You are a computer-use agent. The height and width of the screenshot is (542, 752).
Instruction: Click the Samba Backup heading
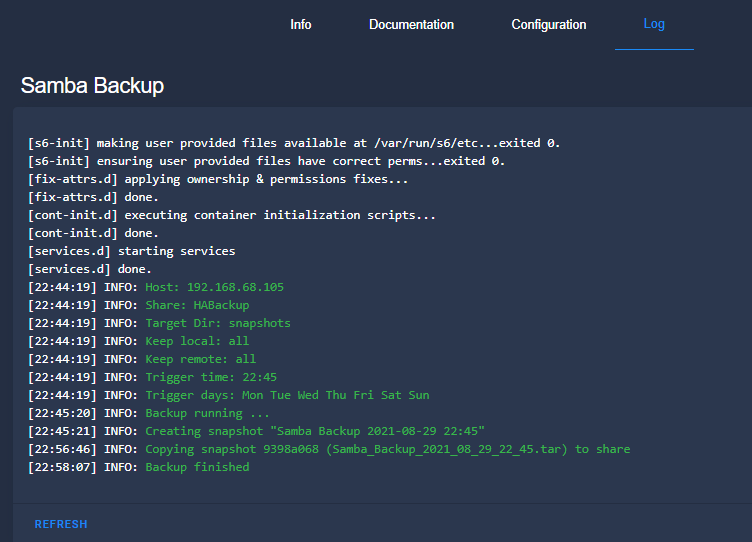[92, 86]
